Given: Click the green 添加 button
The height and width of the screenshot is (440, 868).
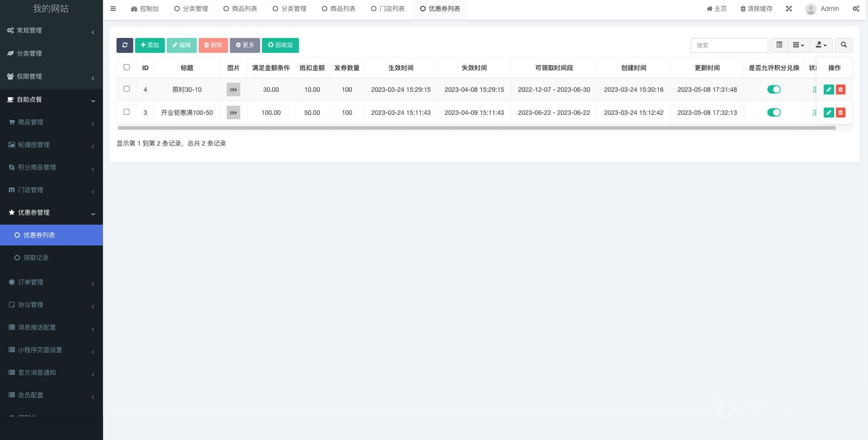Looking at the screenshot, I should (x=149, y=45).
